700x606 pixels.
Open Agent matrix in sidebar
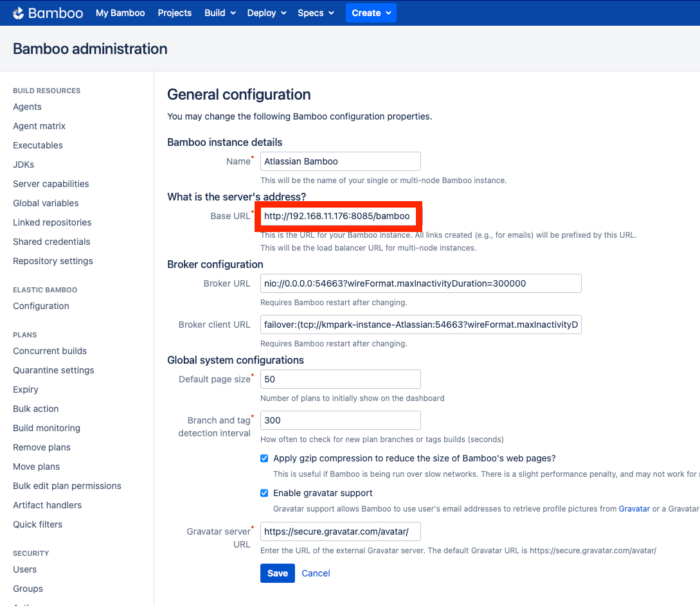39,126
